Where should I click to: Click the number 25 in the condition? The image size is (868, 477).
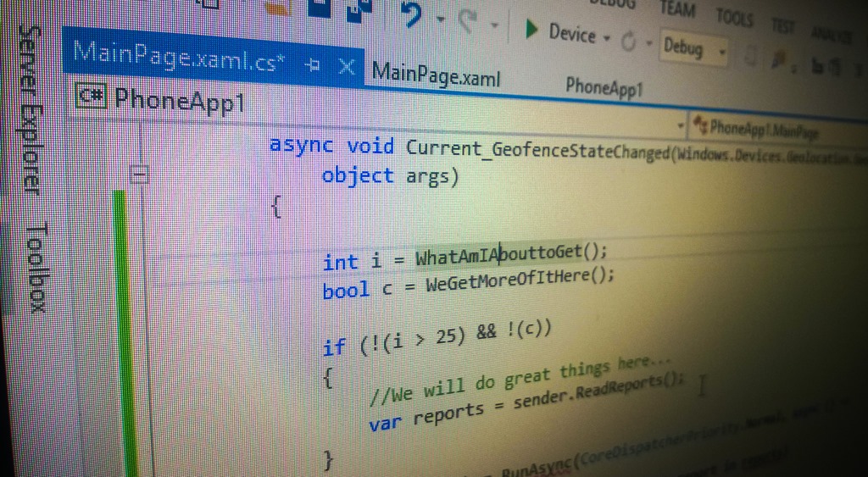[x=445, y=336]
